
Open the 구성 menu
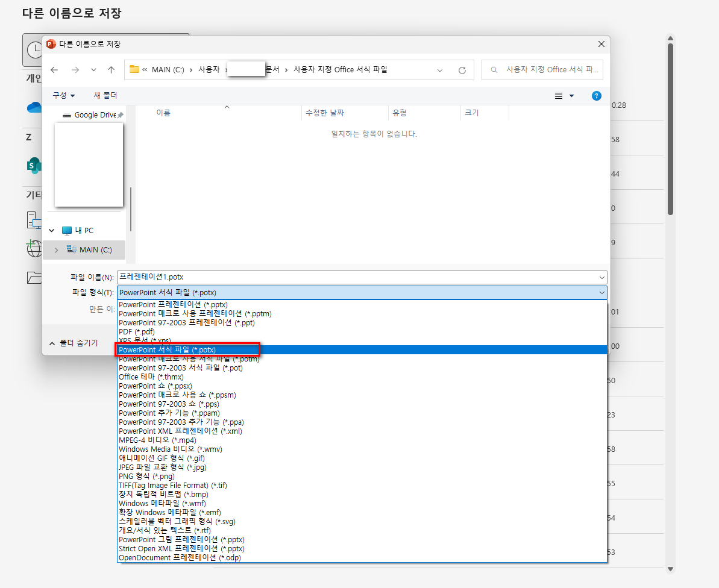63,95
